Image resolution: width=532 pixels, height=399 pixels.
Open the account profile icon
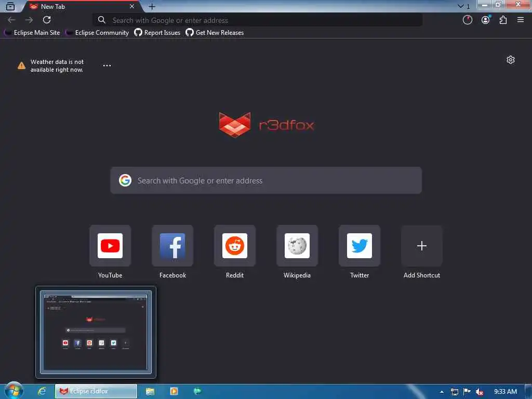pos(486,20)
